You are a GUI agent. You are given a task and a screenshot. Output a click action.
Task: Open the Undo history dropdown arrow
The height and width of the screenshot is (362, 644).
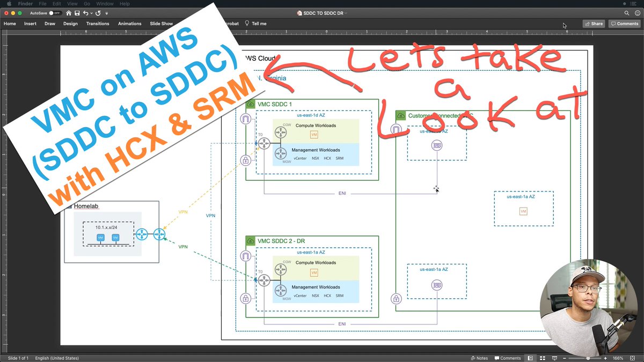tap(91, 13)
